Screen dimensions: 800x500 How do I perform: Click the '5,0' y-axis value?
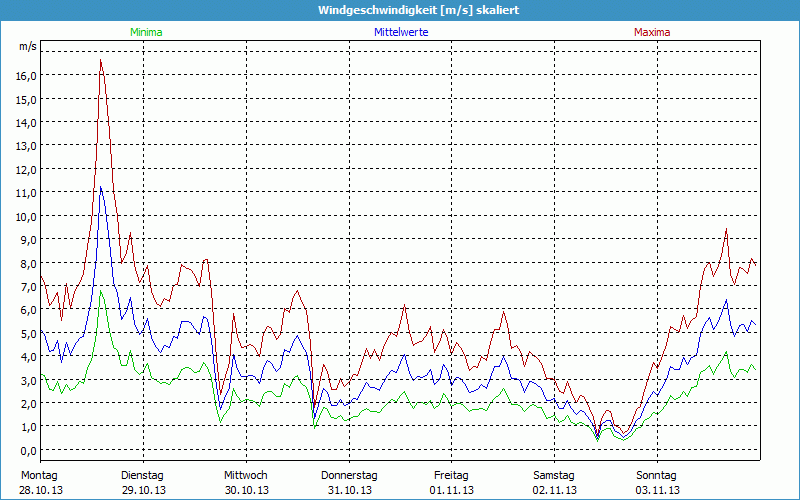click(28, 333)
